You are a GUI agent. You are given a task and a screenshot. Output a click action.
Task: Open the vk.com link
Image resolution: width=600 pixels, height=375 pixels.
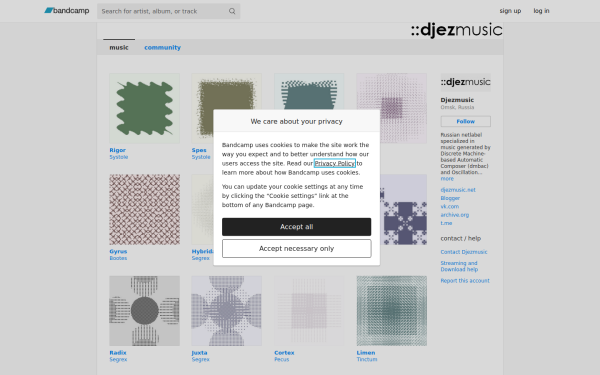[x=450, y=206]
